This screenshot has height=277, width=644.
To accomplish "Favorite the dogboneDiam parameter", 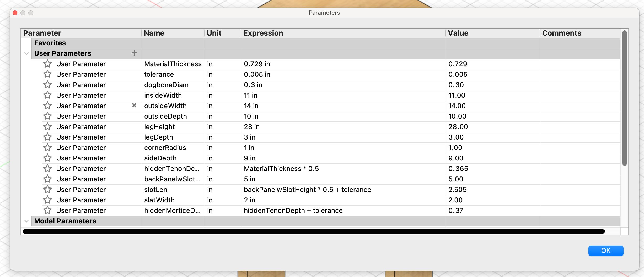I will pos(47,85).
